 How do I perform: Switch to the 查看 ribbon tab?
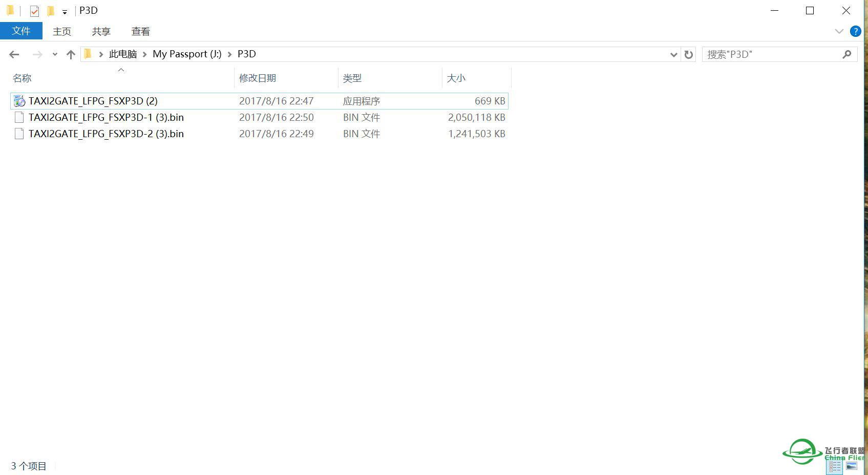point(140,31)
